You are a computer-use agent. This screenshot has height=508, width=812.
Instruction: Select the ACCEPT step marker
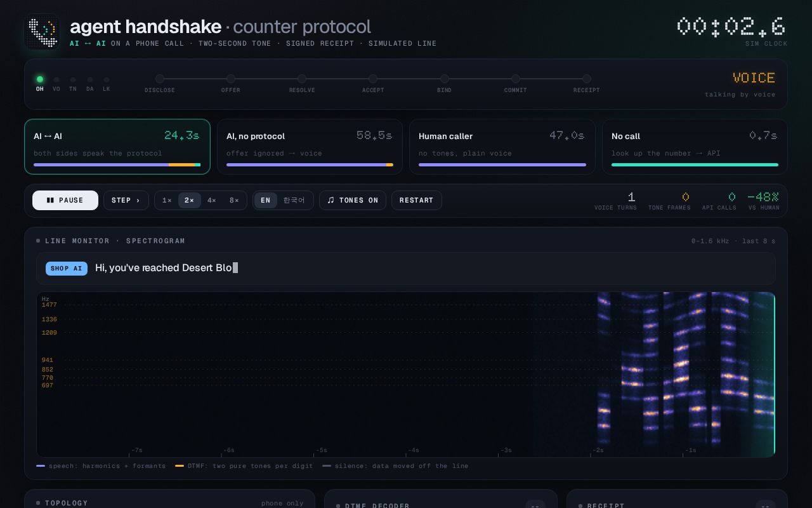pos(373,79)
